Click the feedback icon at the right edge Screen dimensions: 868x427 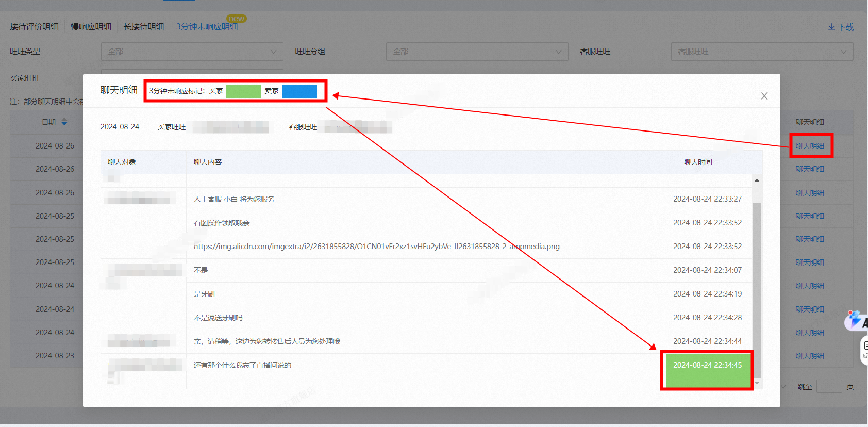point(865,350)
